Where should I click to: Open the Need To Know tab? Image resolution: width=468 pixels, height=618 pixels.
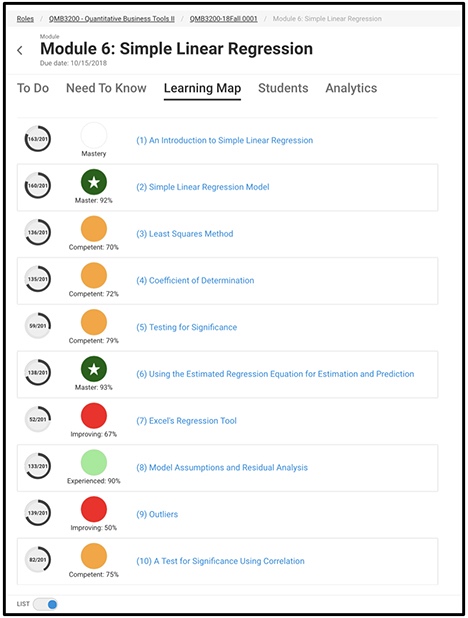point(106,88)
